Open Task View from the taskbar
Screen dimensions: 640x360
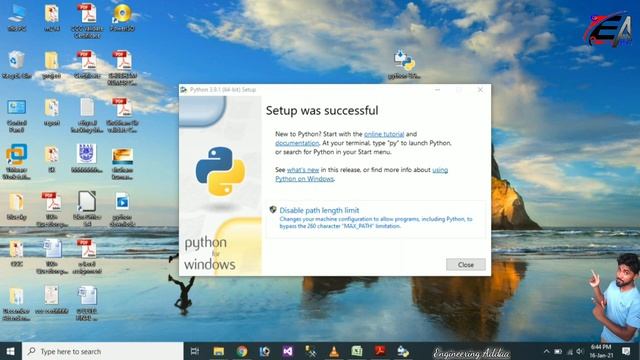click(x=195, y=351)
